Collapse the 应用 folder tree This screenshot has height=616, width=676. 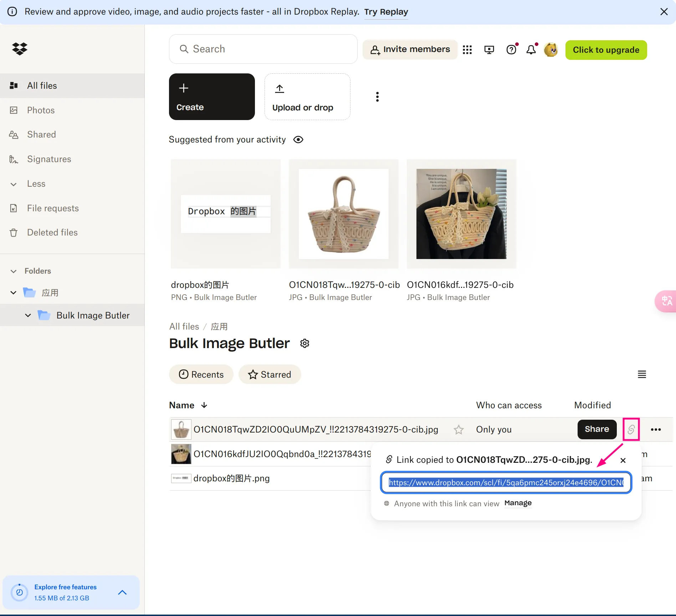[x=14, y=293]
